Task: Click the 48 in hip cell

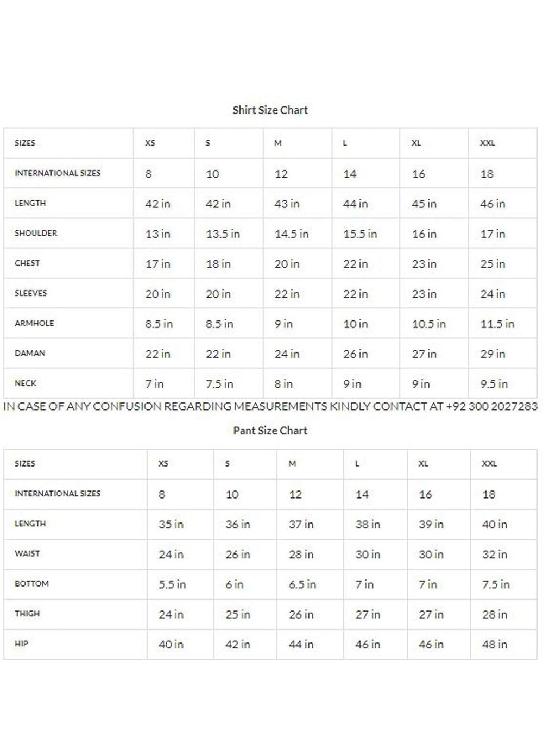Action: pos(494,645)
